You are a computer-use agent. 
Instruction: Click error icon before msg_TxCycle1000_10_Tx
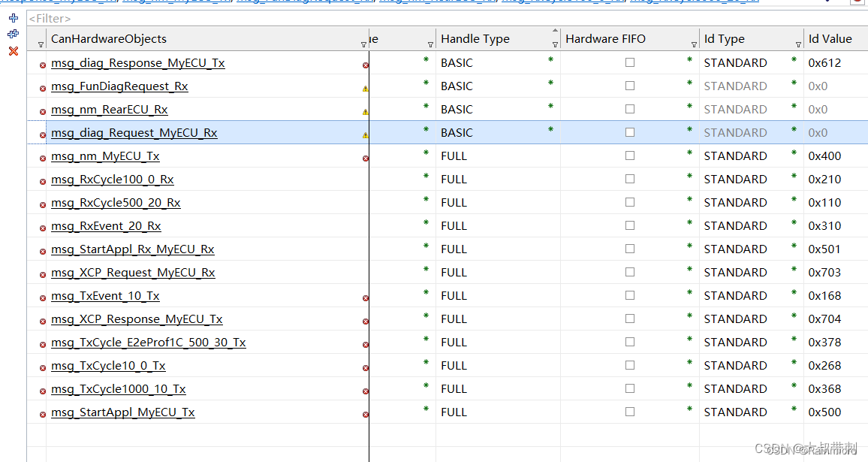43,391
